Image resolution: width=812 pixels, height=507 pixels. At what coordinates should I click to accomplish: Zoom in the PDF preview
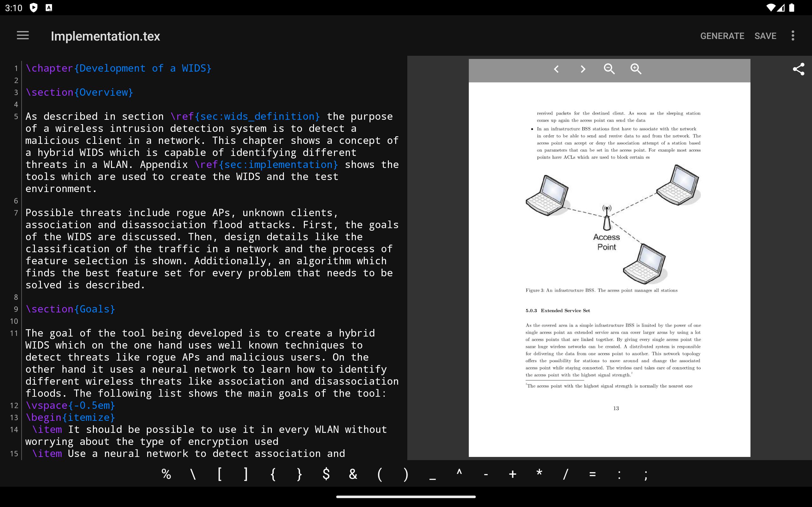(x=636, y=69)
